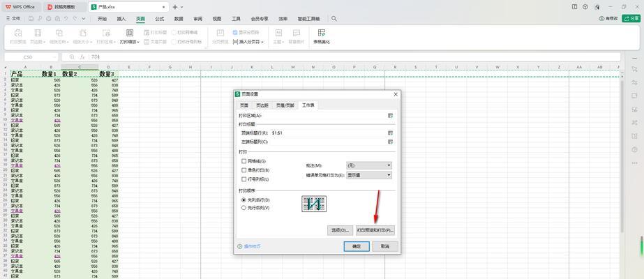Click the 确定 button
The height and width of the screenshot is (279, 644).
(x=357, y=246)
